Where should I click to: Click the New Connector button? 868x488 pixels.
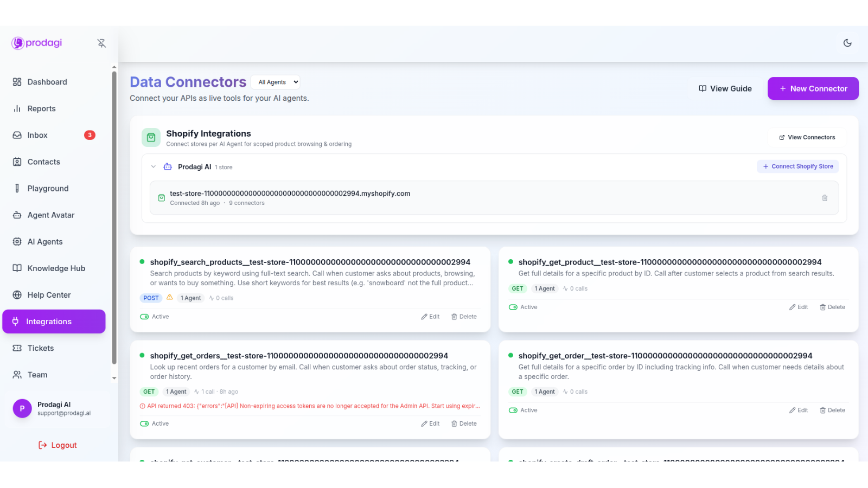[x=813, y=88]
